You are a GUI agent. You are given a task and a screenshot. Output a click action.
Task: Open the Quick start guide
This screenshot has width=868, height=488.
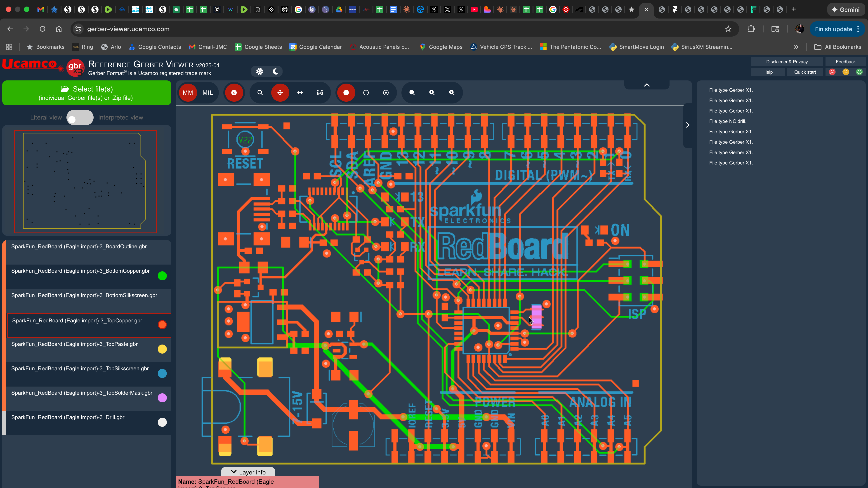pos(805,72)
